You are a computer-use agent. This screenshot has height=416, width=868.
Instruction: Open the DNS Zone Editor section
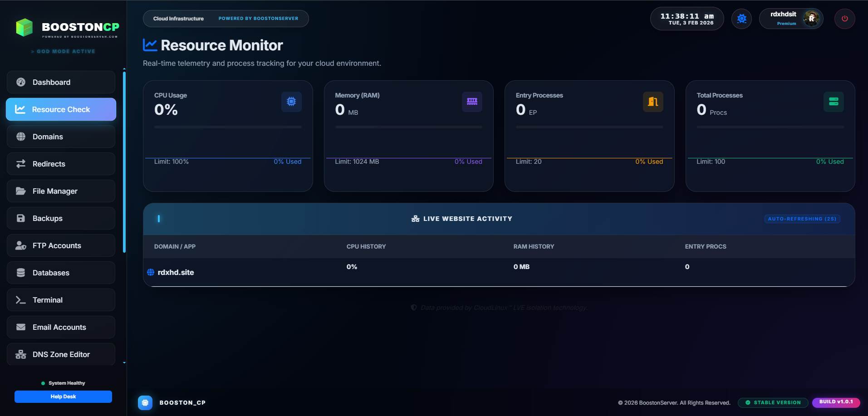tap(61, 354)
